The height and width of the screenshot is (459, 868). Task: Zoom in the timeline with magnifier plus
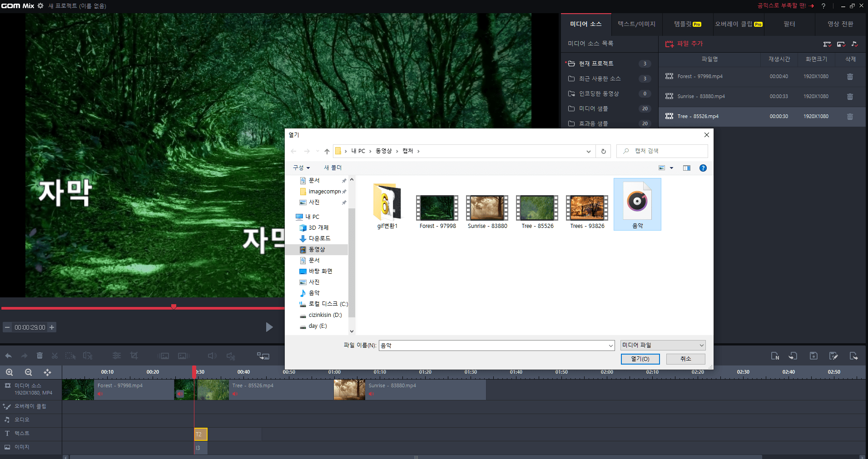tap(10, 372)
